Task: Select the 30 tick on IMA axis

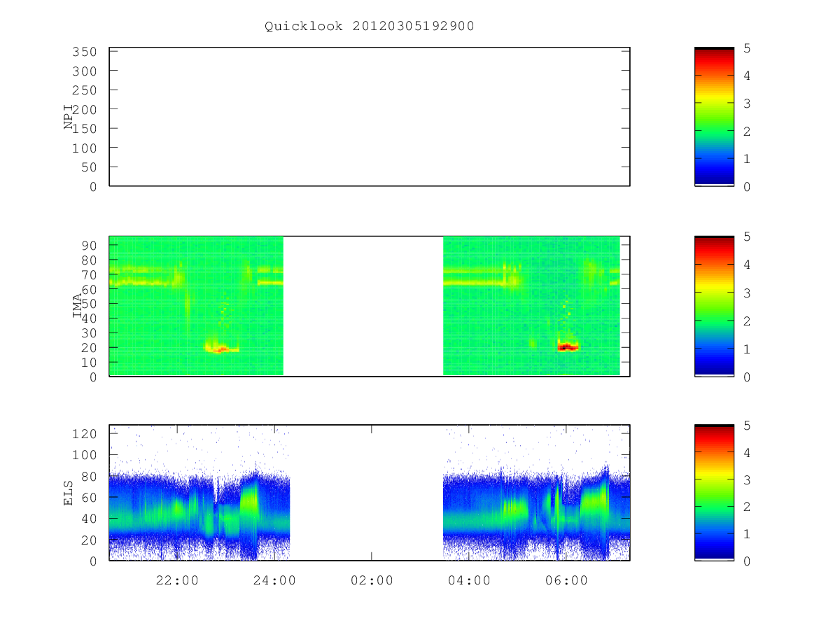Action: [x=89, y=332]
